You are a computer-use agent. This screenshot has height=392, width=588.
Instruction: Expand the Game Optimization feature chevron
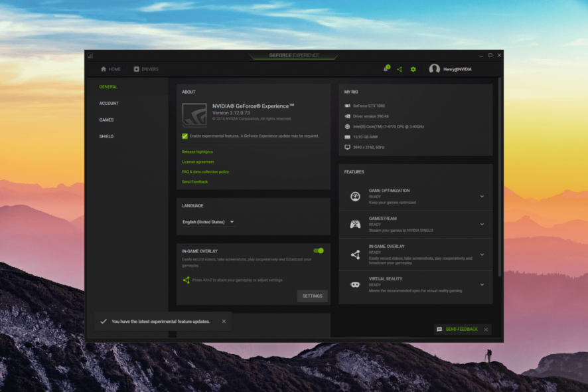coord(482,197)
